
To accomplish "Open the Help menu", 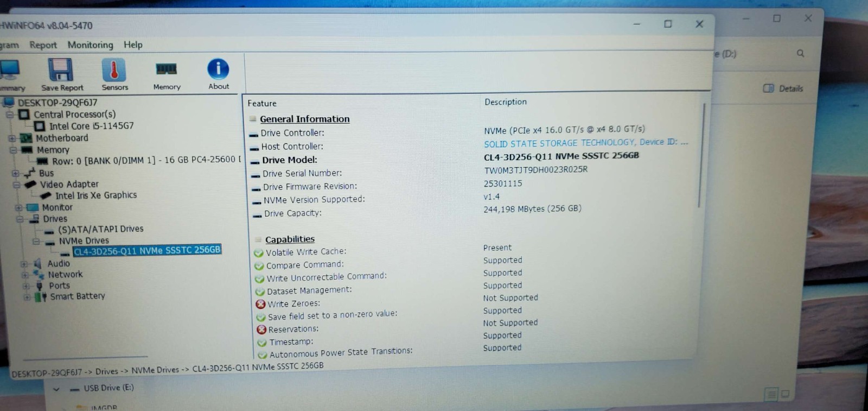I will (x=133, y=45).
